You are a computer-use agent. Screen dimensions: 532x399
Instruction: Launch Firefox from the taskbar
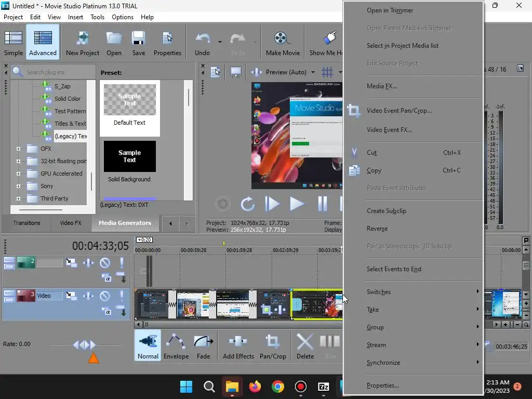255,387
